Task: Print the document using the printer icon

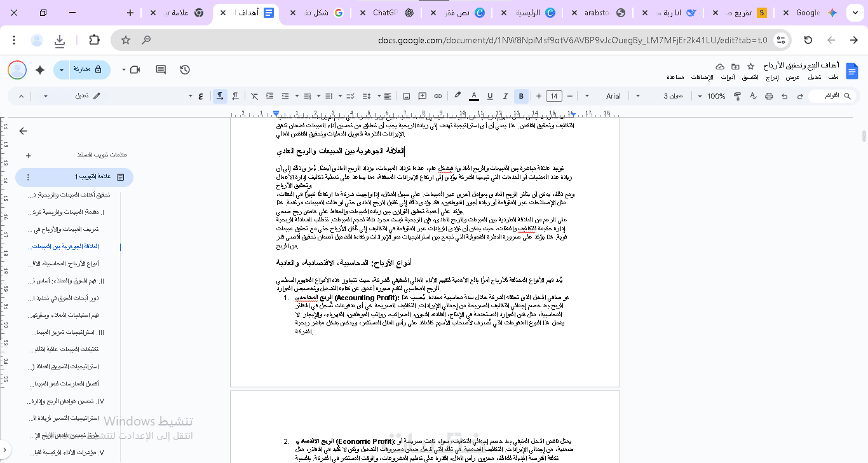Action: tap(769, 96)
